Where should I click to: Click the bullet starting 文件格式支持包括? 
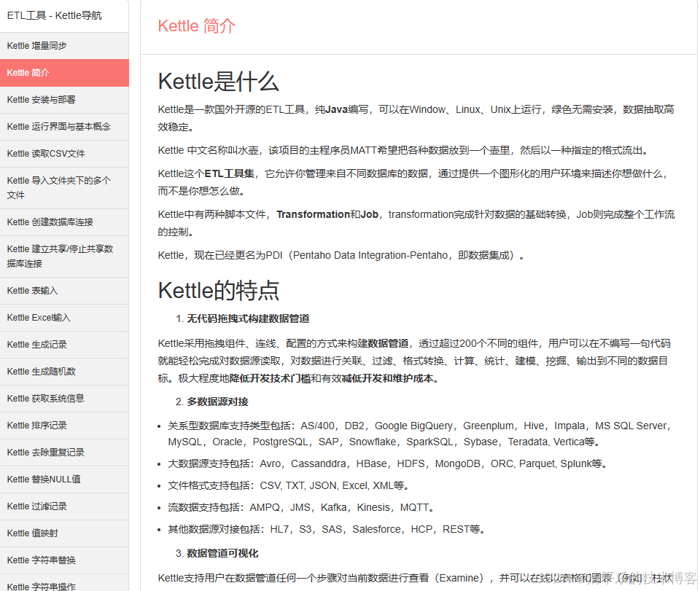coord(289,486)
